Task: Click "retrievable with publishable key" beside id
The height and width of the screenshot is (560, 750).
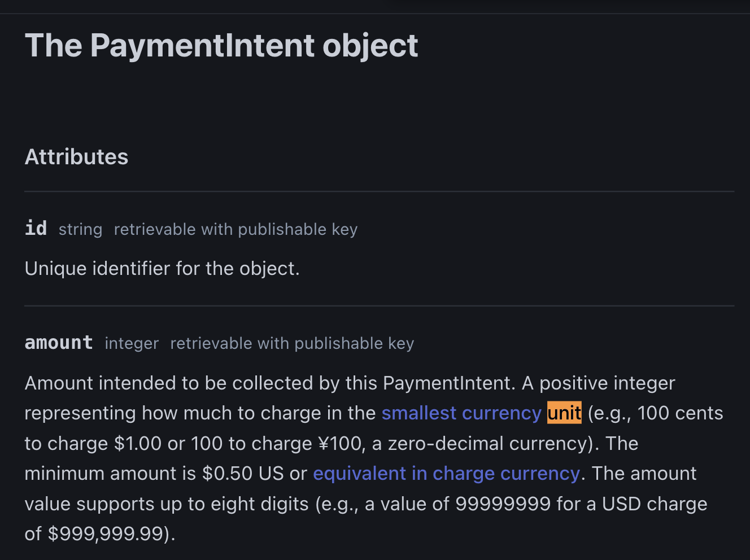Action: coord(236,229)
